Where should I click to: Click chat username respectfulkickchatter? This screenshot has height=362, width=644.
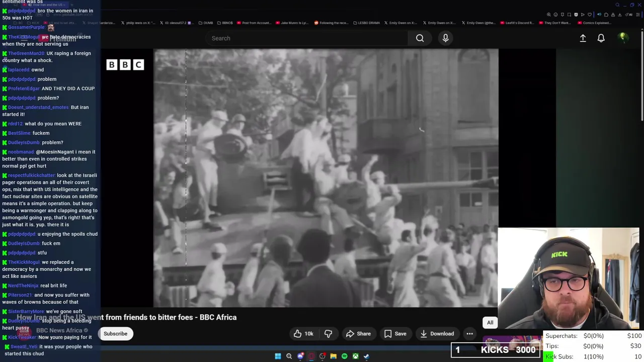(x=31, y=175)
